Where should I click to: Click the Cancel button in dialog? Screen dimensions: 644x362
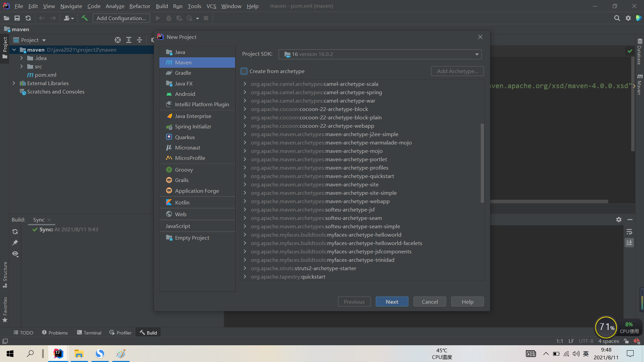(x=430, y=302)
